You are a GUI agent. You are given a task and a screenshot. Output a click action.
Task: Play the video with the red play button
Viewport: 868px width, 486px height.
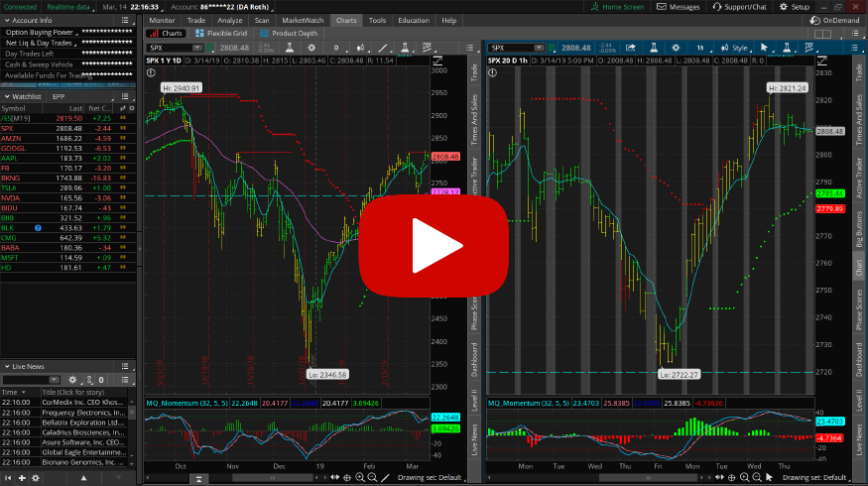pos(433,246)
